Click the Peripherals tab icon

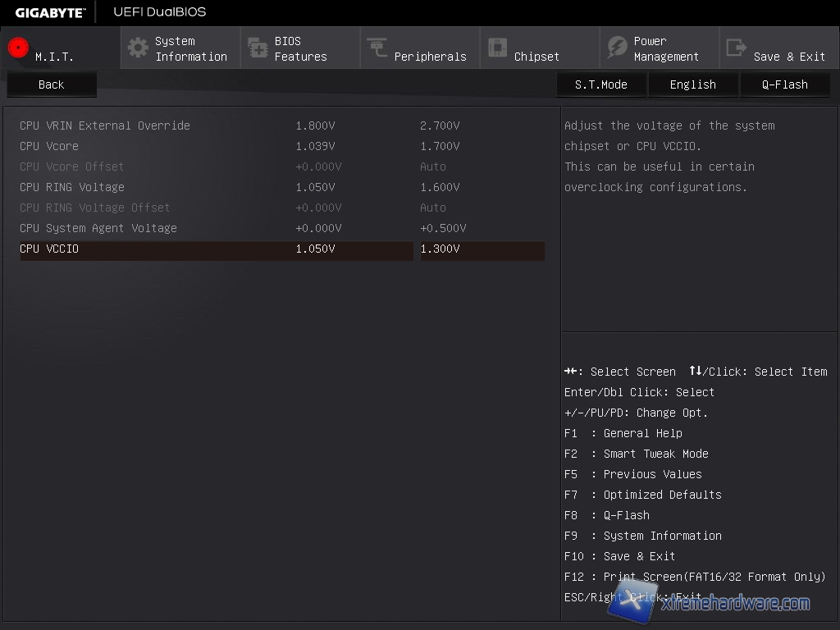coord(377,48)
